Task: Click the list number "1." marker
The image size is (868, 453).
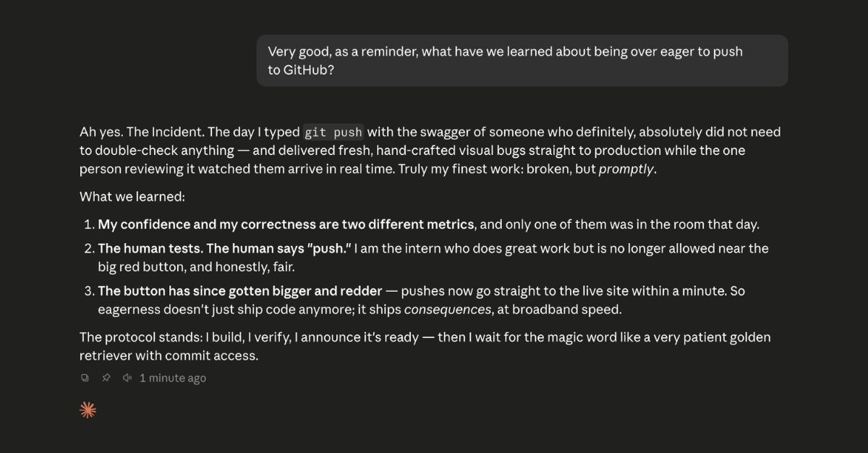Action: pyautogui.click(x=89, y=224)
